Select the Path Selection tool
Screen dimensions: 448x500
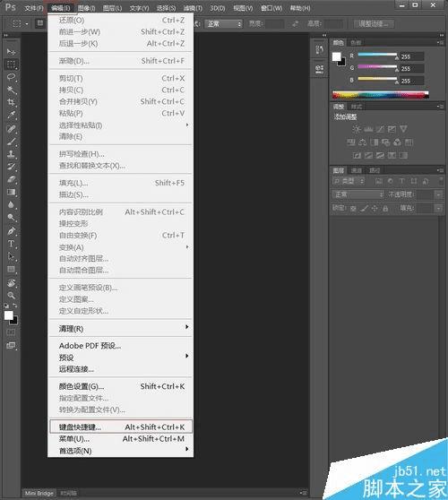(x=11, y=256)
